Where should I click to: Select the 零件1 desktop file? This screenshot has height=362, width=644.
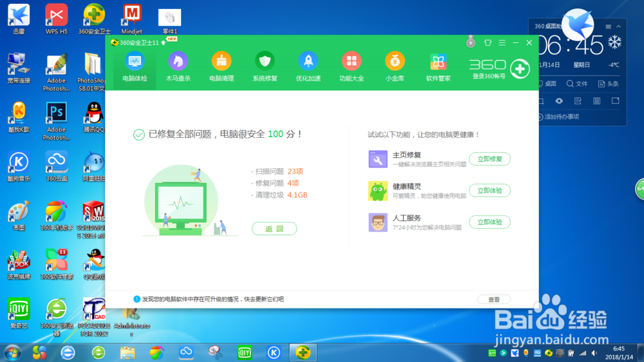tap(169, 21)
